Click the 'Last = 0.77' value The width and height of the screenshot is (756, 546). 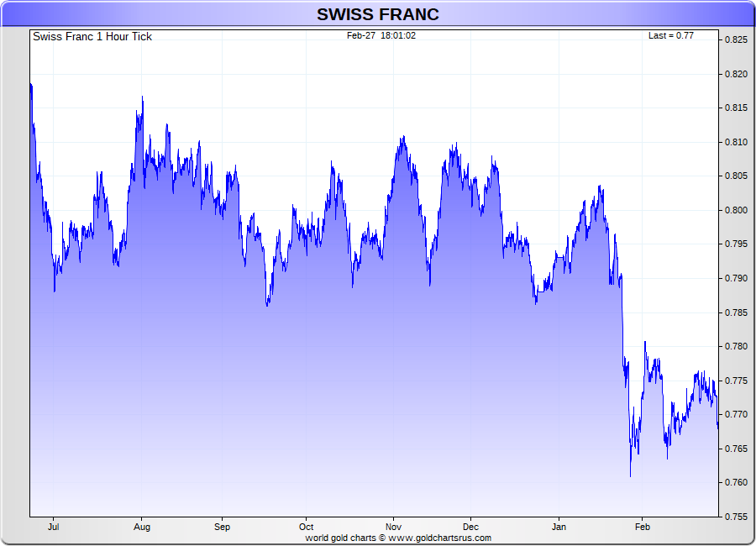click(670, 36)
